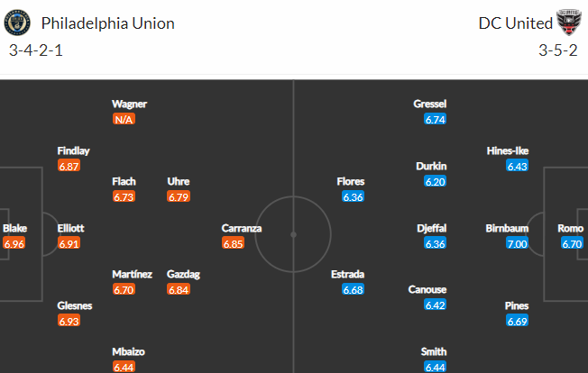Click Carranza's 6.85 rating badge
Image resolution: width=588 pixels, height=373 pixels.
233,244
